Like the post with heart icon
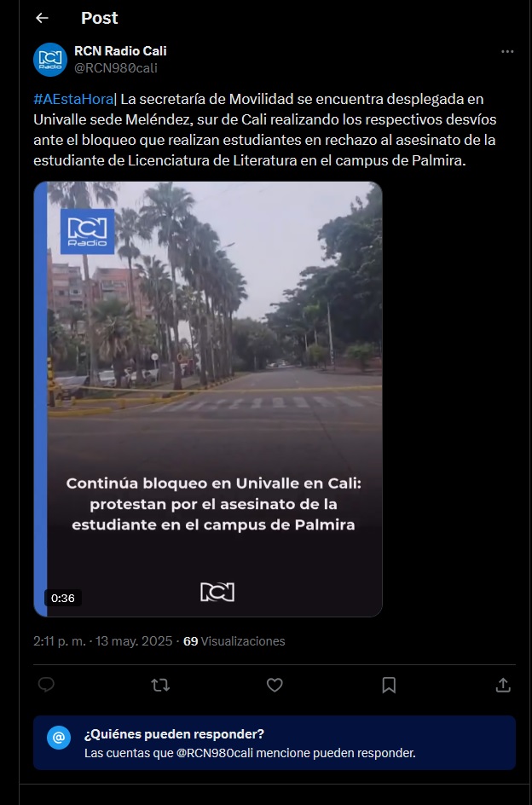The image size is (532, 805). (x=275, y=685)
